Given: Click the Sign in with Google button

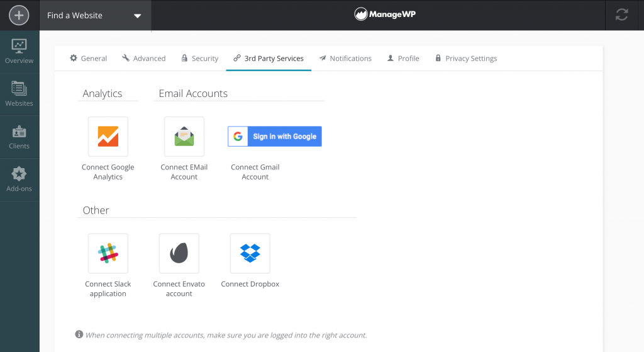Looking at the screenshot, I should pos(275,137).
